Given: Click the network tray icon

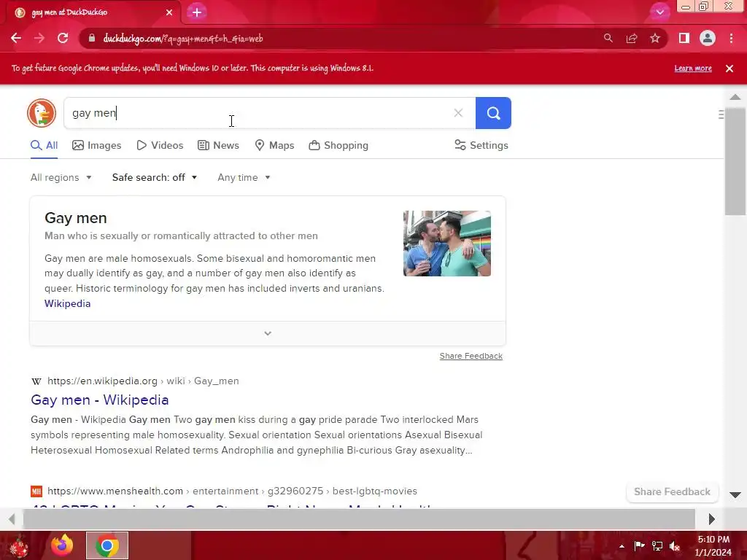Looking at the screenshot, I should [657, 545].
